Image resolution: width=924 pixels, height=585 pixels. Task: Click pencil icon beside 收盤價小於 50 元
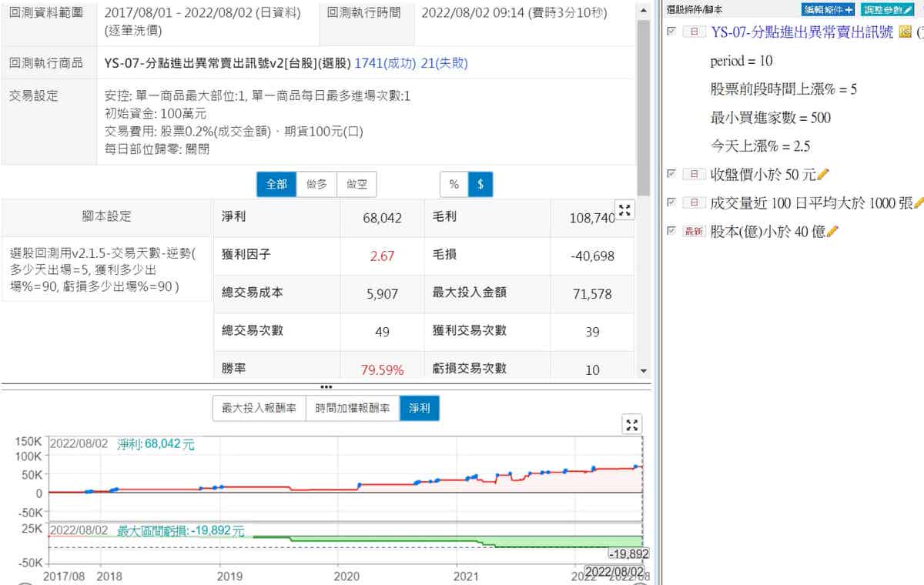(x=824, y=175)
